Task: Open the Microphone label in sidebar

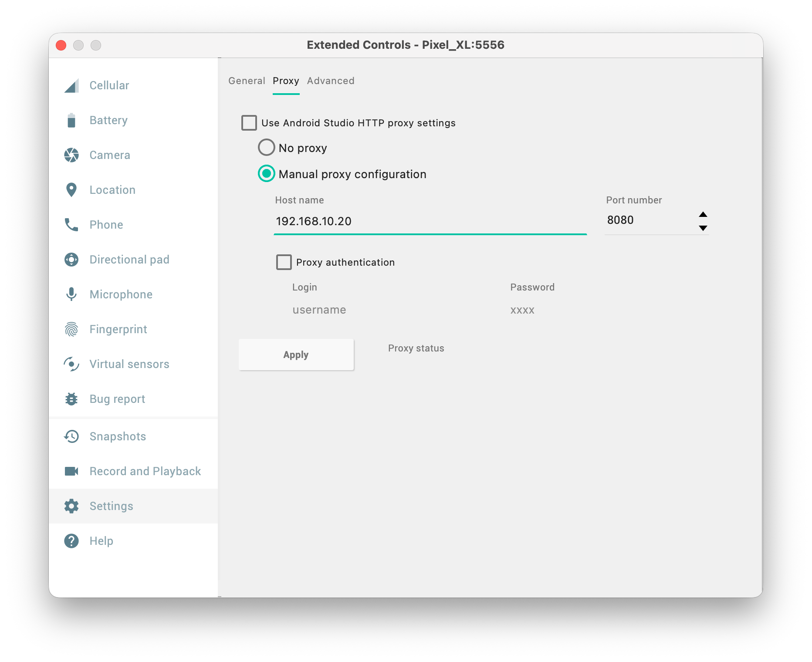Action: coord(121,294)
